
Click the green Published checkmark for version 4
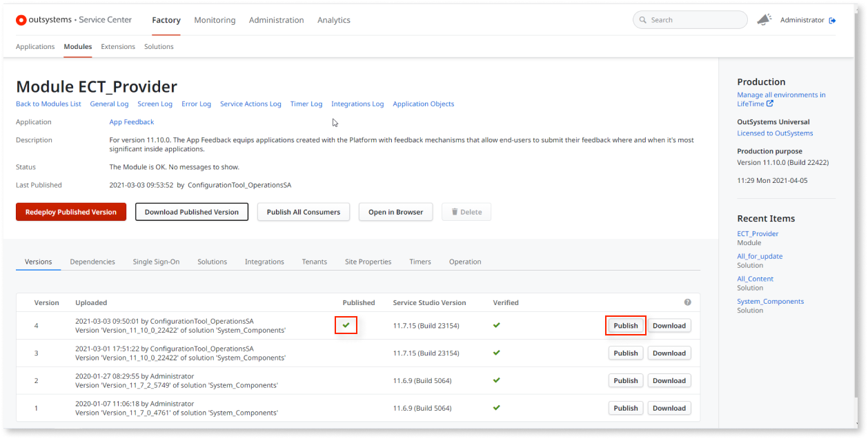click(x=346, y=324)
